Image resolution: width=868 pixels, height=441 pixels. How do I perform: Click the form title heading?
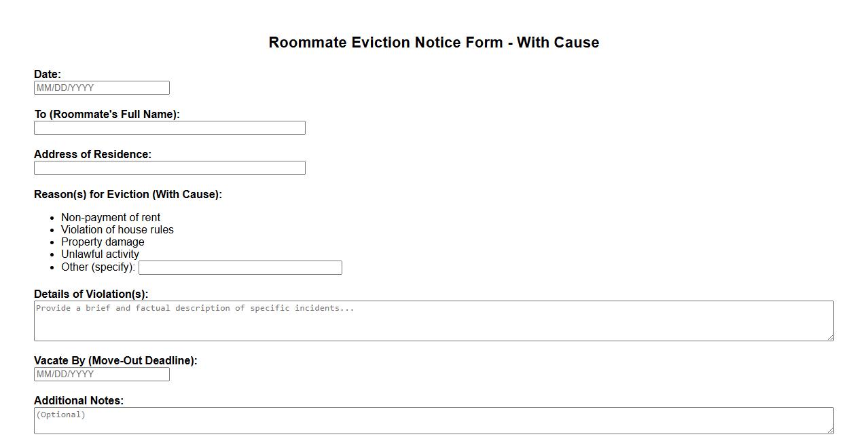pos(434,42)
